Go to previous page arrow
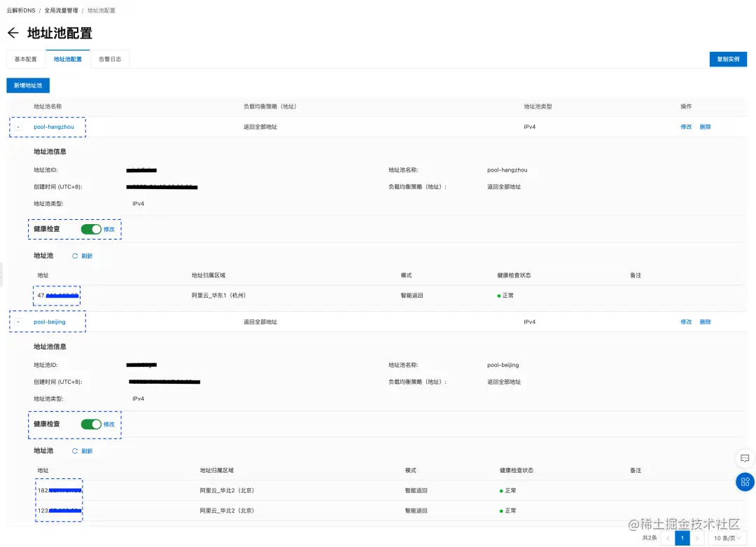756x547 pixels. pos(668,539)
